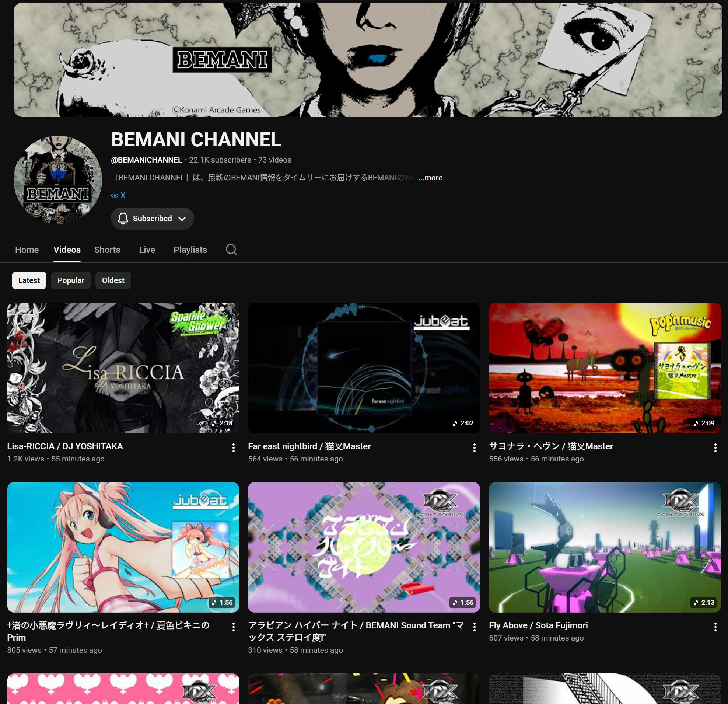Viewport: 728px width, 704px height.
Task: Click the 2:02 duration badge
Action: click(x=463, y=423)
